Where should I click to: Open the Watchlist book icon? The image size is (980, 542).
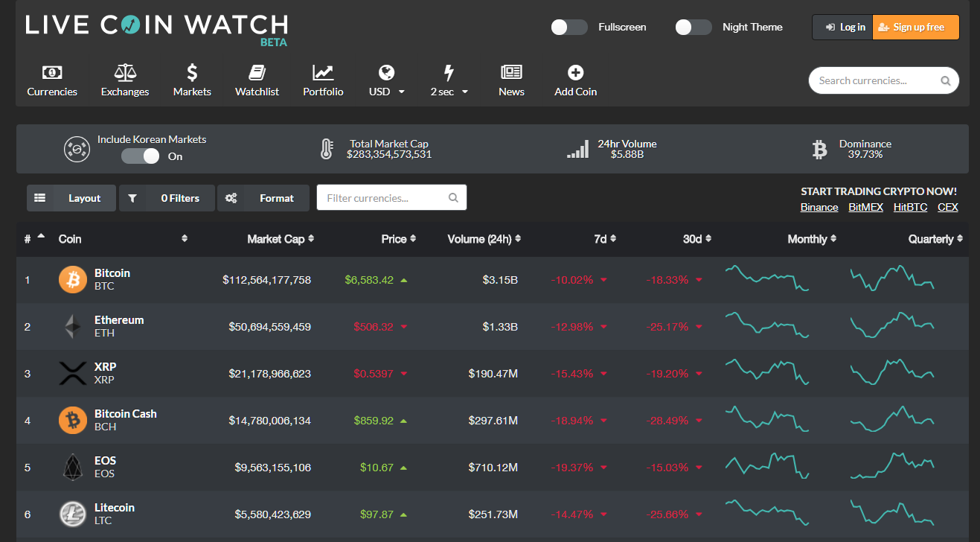point(257,72)
